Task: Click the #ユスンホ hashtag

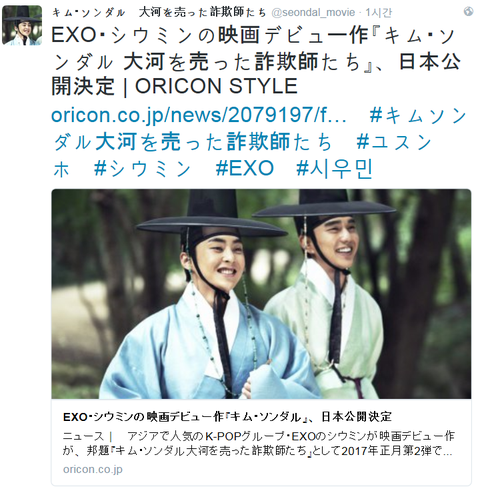Action: pos(242,155)
